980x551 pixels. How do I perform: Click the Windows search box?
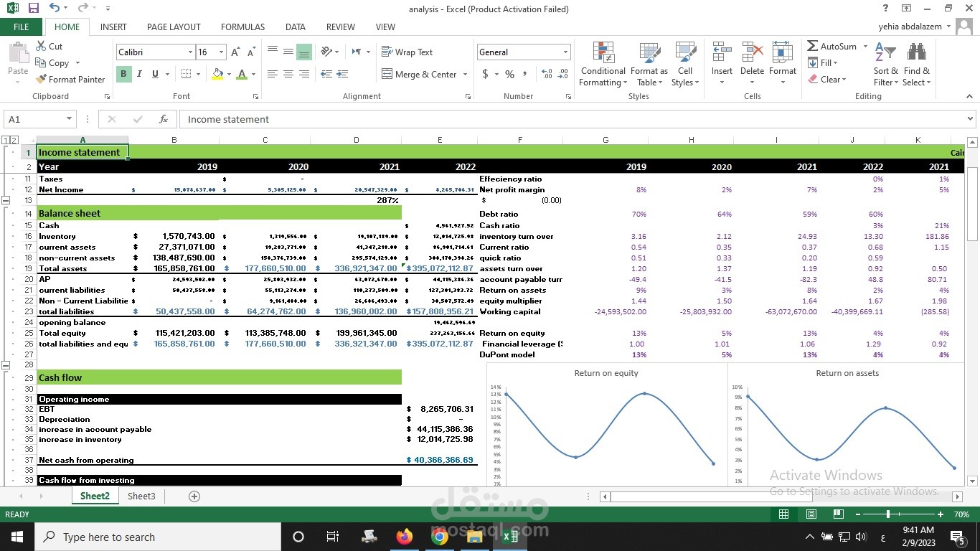[158, 537]
